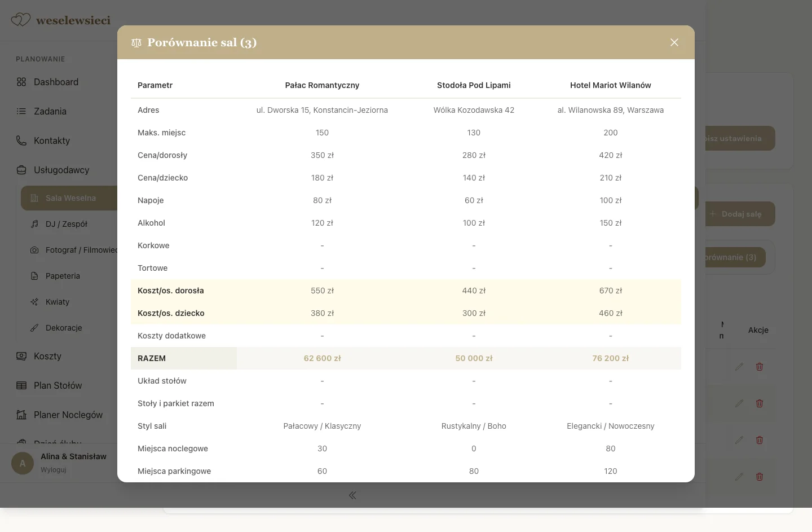Collapse the sidebar with double chevron
Viewport: 812px width, 532px height.
pyautogui.click(x=352, y=495)
